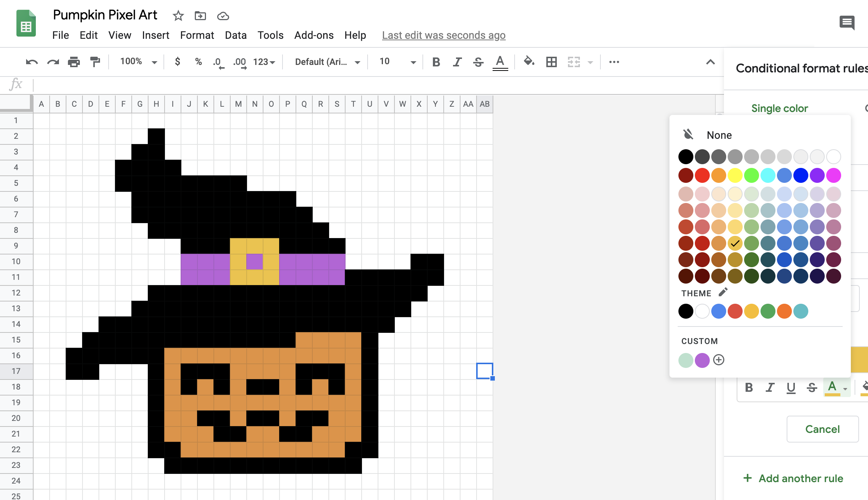Edit theme colors pencil icon
Image resolution: width=868 pixels, height=500 pixels.
coord(723,292)
